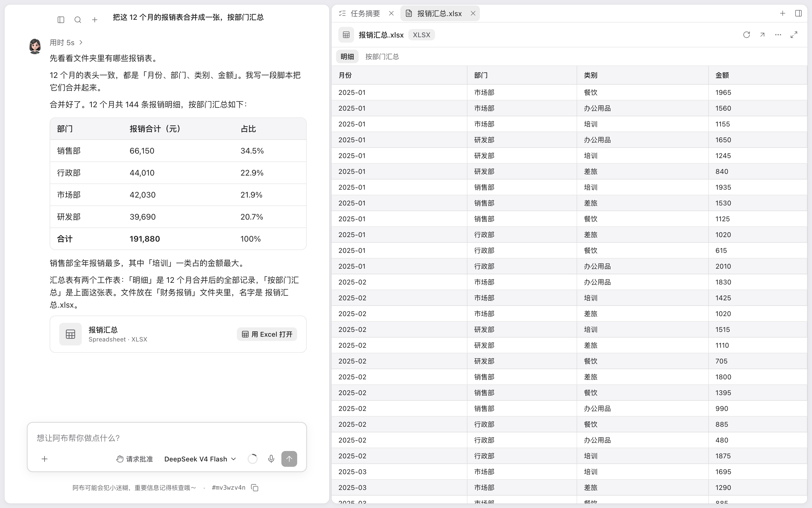
Task: Open the more options ellipsis menu
Action: tap(778, 35)
